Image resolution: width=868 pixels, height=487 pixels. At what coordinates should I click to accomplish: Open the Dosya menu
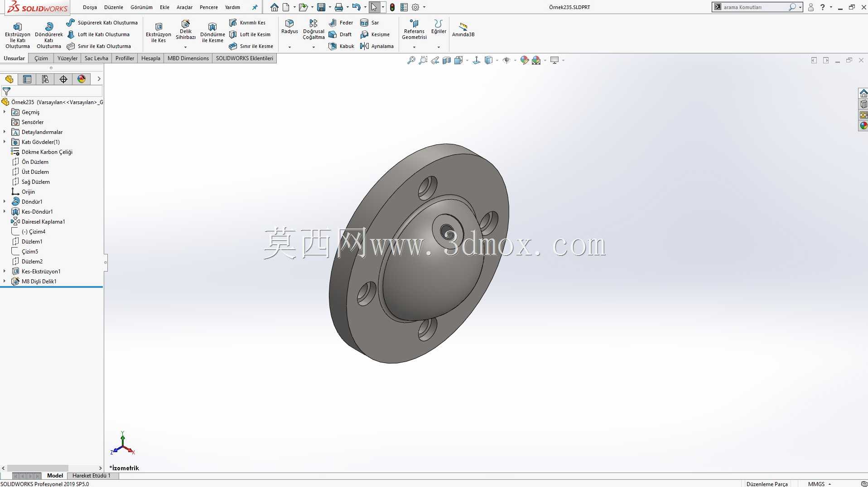[x=90, y=7]
